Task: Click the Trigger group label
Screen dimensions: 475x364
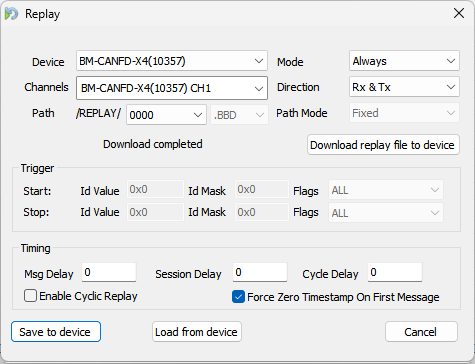Action: tap(37, 168)
